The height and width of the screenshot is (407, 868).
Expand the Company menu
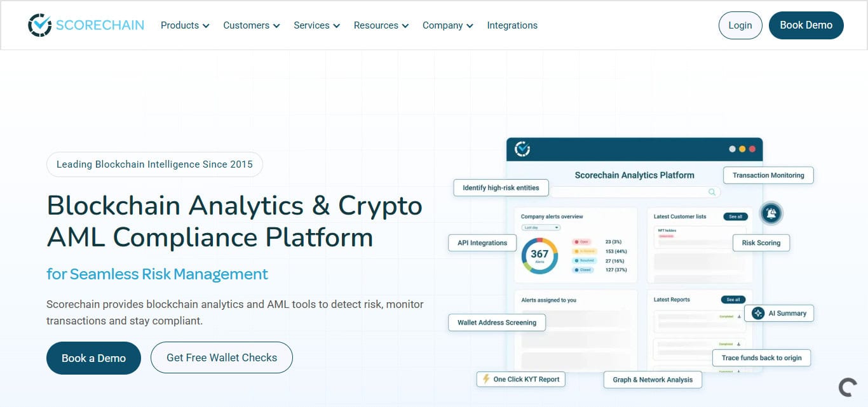447,25
